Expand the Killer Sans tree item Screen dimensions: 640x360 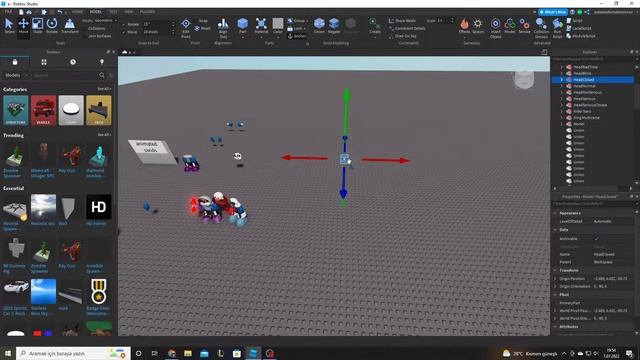(x=562, y=111)
